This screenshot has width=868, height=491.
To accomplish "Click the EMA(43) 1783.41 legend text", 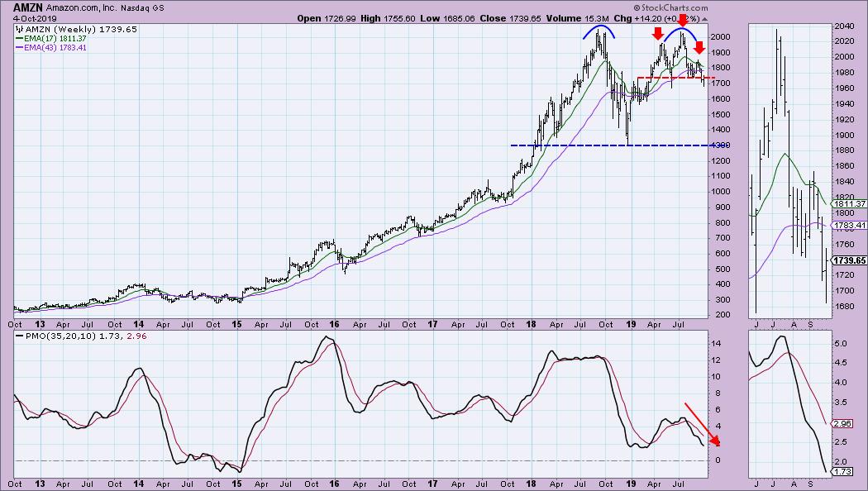I will coord(55,48).
